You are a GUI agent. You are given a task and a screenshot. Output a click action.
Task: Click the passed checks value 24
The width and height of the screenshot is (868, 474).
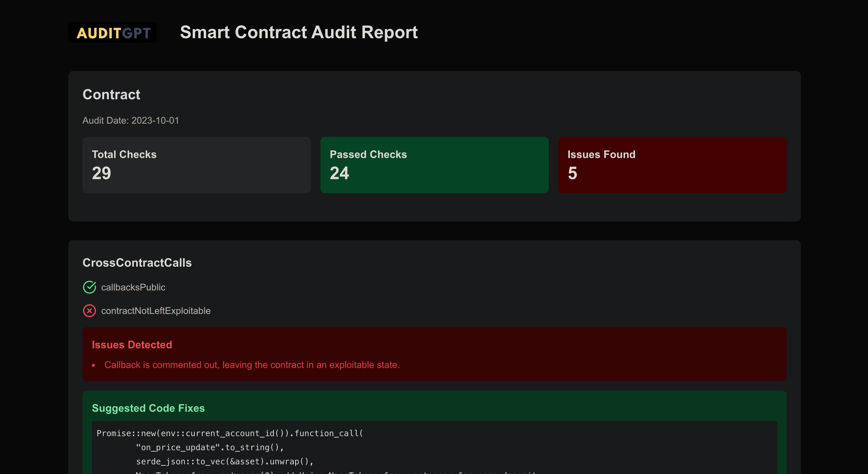pos(339,173)
